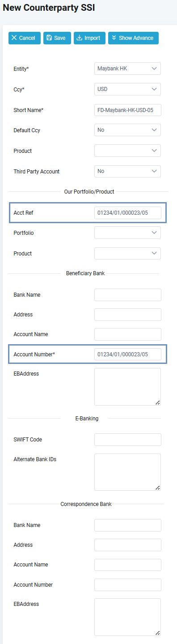Open the Default Ccy dropdown
This screenshot has height=644, width=177.
point(127,130)
